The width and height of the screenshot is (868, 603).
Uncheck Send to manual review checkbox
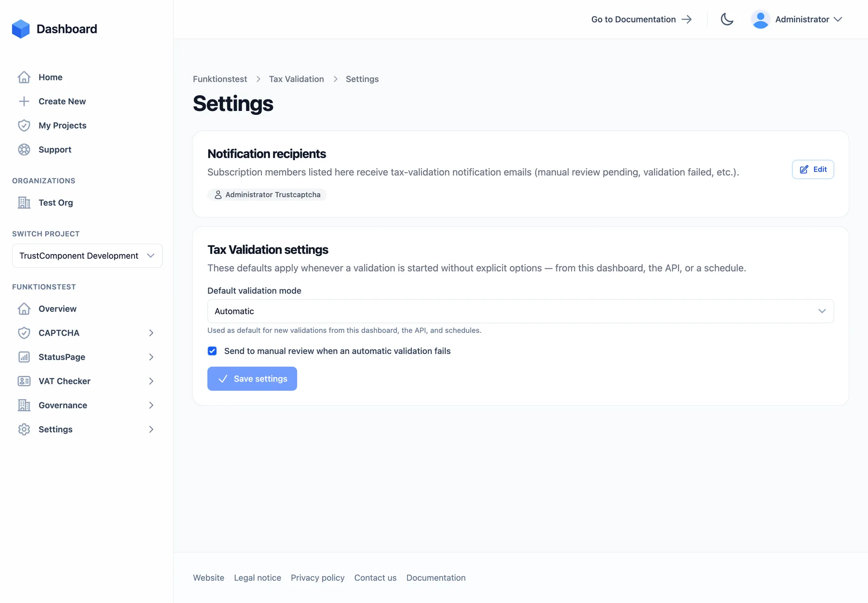coord(212,351)
